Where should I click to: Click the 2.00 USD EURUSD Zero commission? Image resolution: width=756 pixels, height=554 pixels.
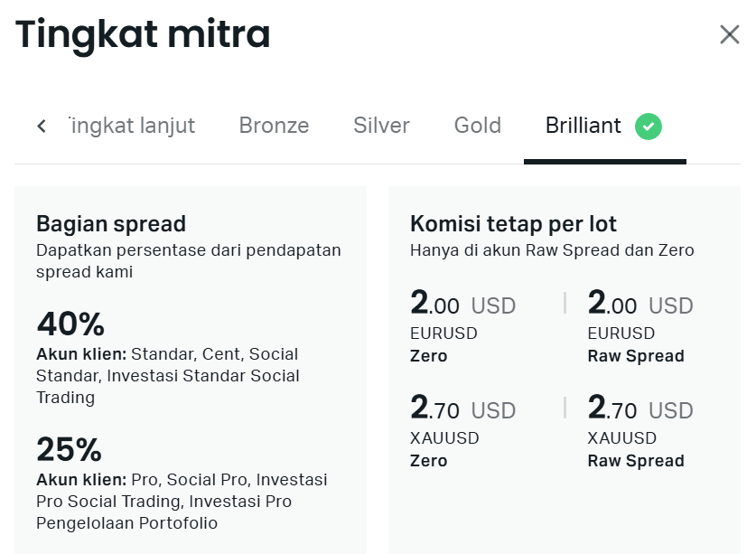(x=462, y=305)
